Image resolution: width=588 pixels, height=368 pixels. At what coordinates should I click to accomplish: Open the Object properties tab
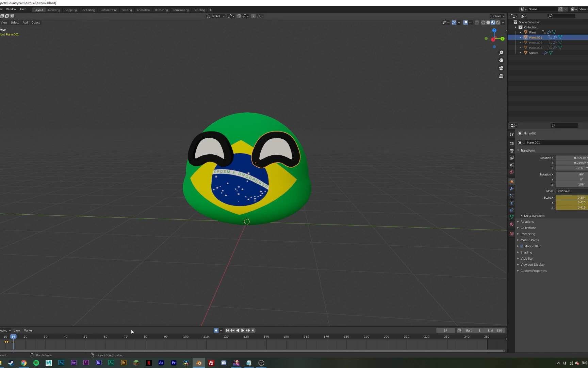pyautogui.click(x=511, y=181)
